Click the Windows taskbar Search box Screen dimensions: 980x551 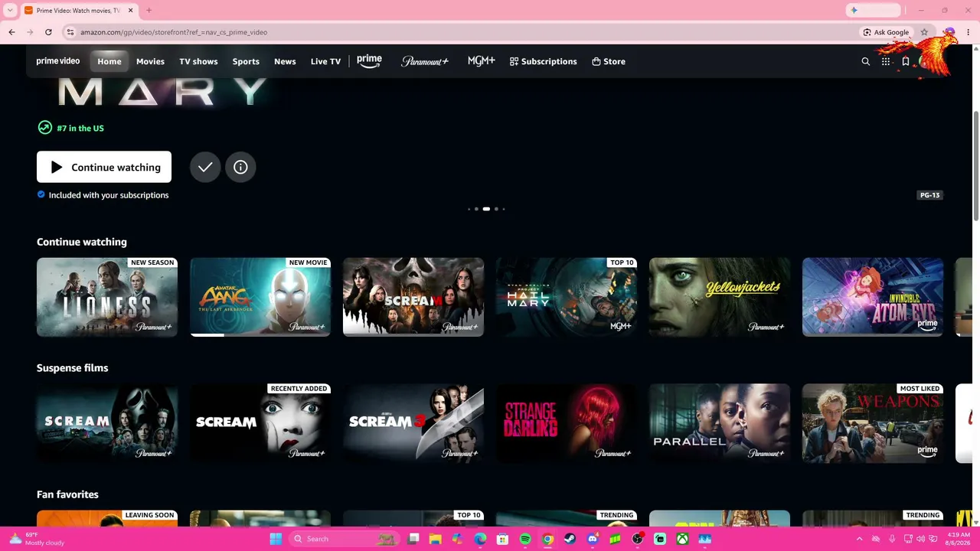click(345, 539)
